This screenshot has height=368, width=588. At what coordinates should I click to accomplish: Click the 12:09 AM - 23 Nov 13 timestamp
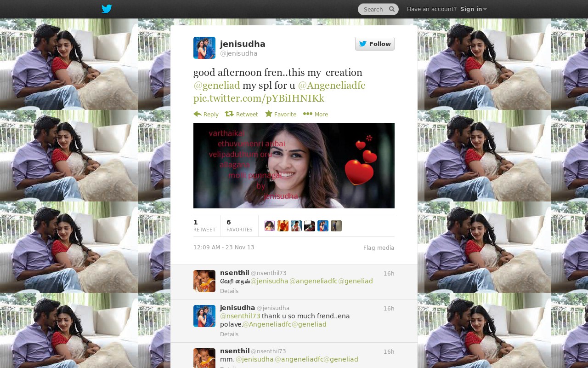[224, 247]
